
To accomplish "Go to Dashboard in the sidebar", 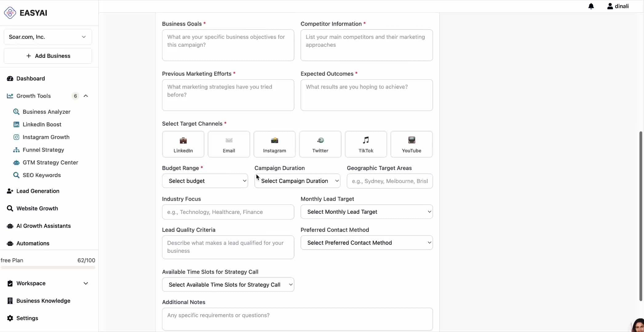I will (x=30, y=78).
